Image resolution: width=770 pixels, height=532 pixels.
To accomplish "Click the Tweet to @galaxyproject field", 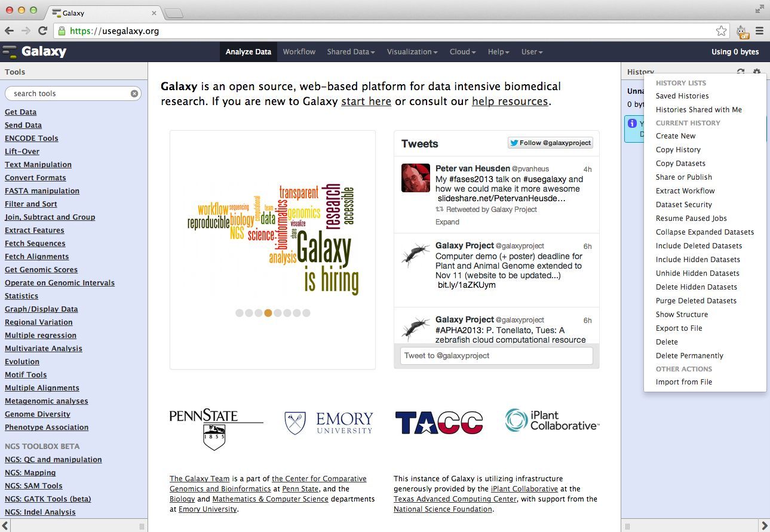I will coord(496,356).
